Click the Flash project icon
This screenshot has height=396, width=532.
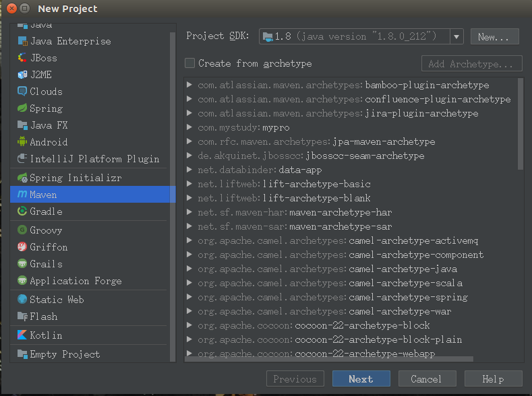pos(22,316)
